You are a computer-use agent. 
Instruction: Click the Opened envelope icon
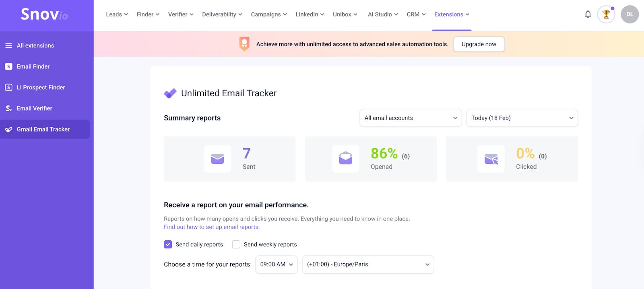346,159
